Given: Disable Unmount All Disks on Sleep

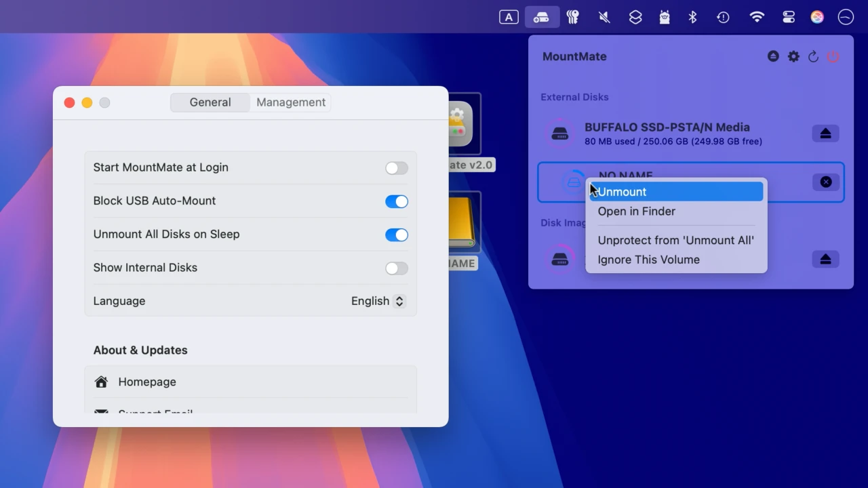Looking at the screenshot, I should pyautogui.click(x=397, y=235).
